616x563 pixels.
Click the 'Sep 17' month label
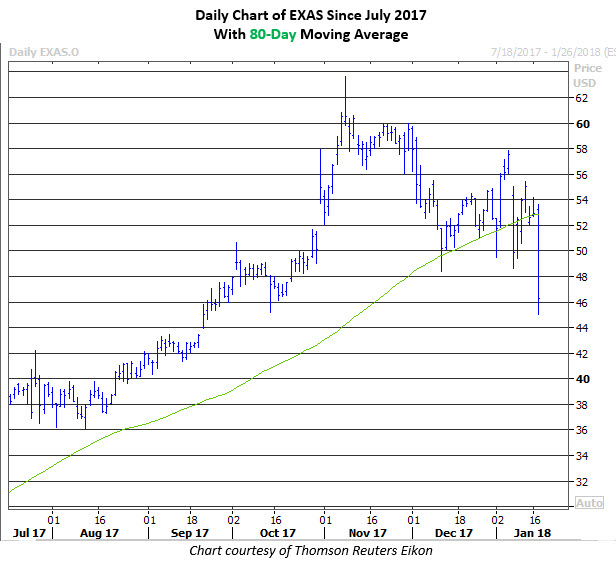(190, 533)
